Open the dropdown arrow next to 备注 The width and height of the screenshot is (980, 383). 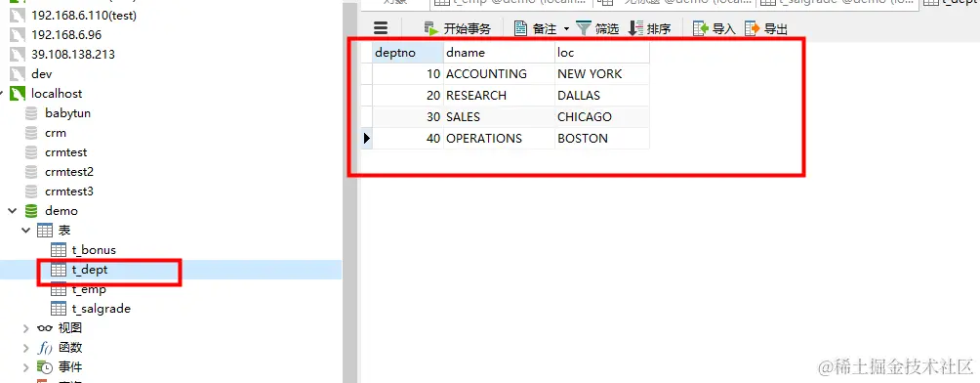point(566,28)
